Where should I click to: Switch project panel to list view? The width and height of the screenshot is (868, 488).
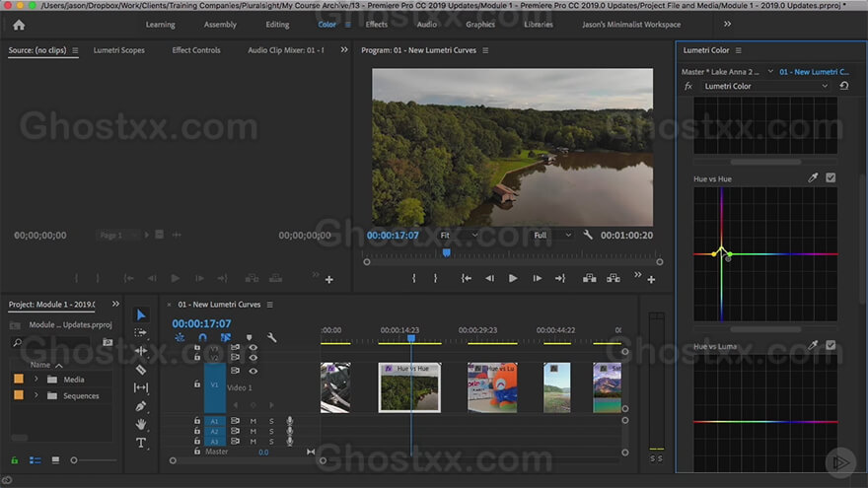(35, 460)
